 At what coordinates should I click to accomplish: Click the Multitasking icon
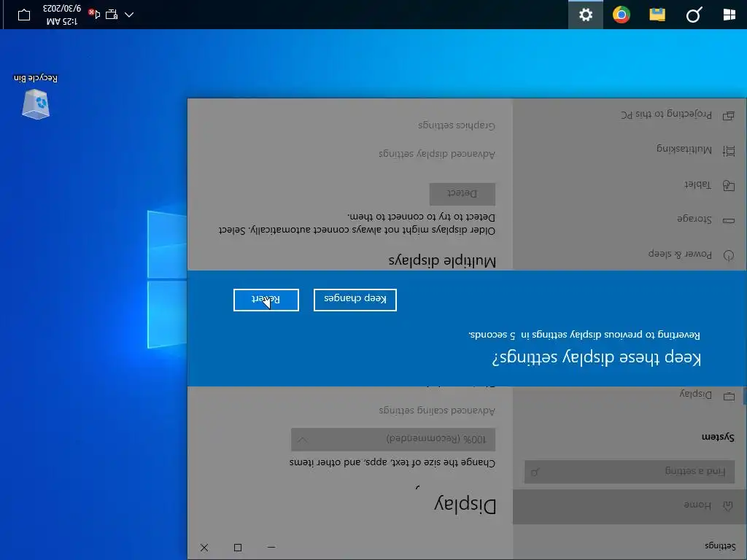click(729, 151)
